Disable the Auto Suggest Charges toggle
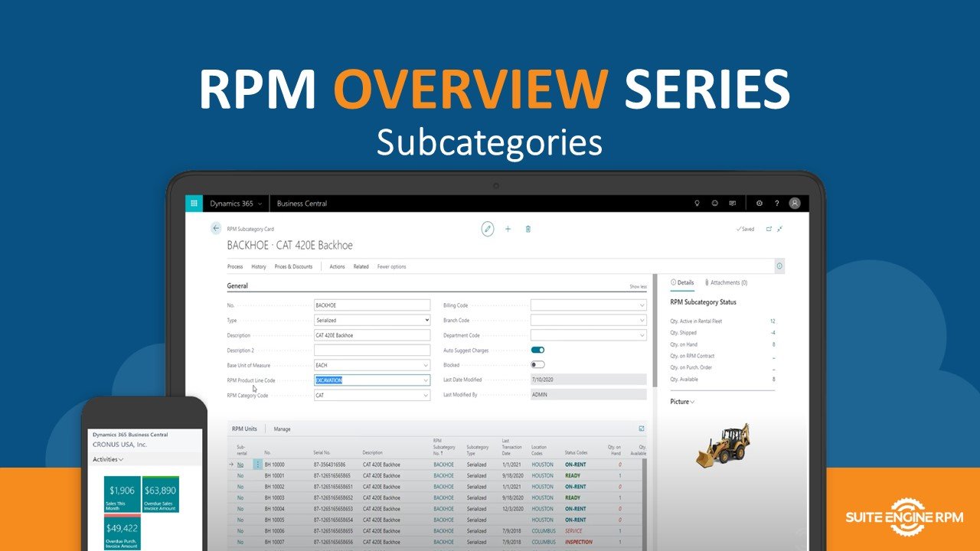 coord(538,349)
